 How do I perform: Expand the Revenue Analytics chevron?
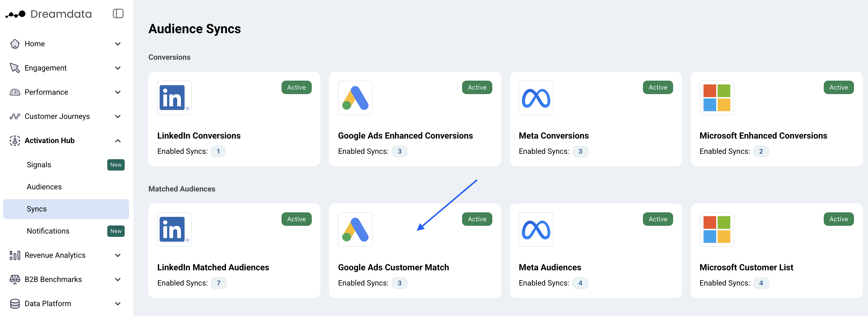117,255
